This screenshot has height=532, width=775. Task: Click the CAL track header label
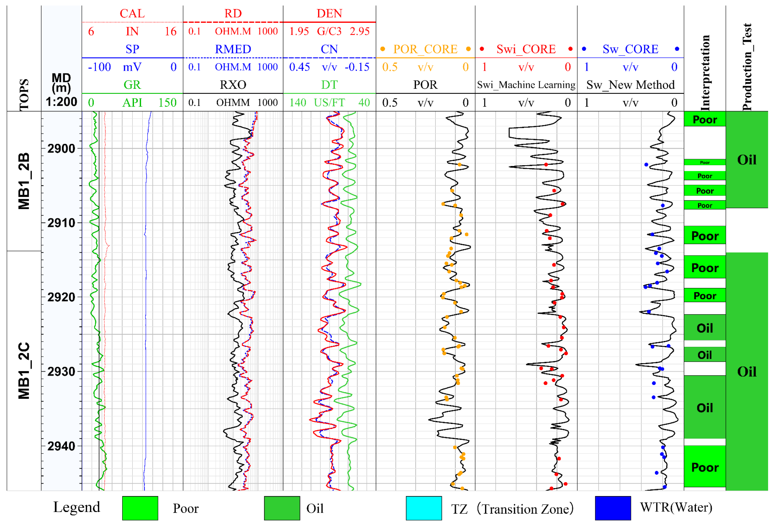tap(132, 13)
